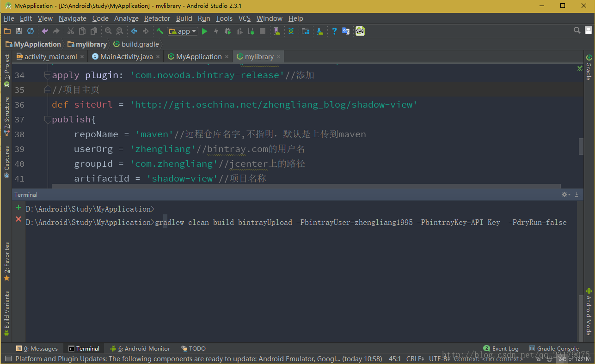This screenshot has height=364, width=595.
Task: Open the SDK Manager download icon
Action: (319, 31)
